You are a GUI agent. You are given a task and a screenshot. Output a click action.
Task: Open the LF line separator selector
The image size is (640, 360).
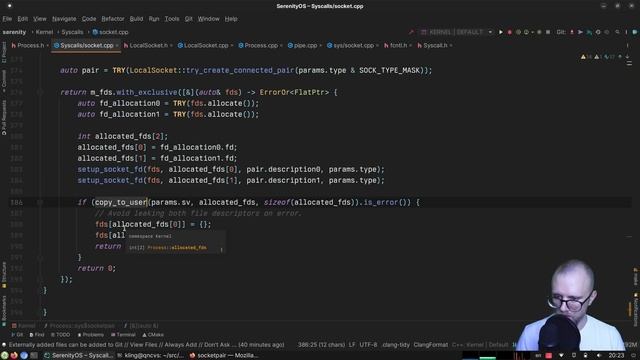pyautogui.click(x=352, y=344)
